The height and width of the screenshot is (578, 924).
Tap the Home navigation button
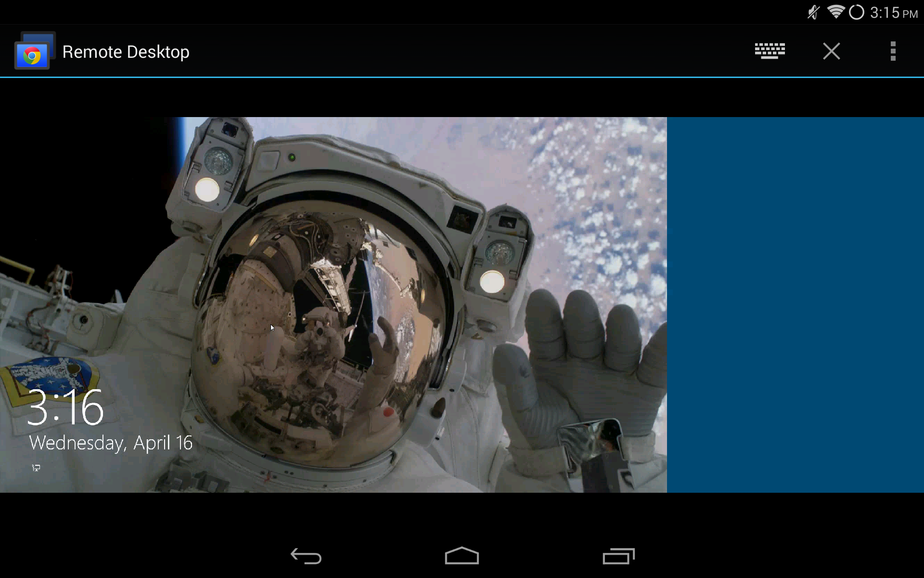tap(462, 556)
